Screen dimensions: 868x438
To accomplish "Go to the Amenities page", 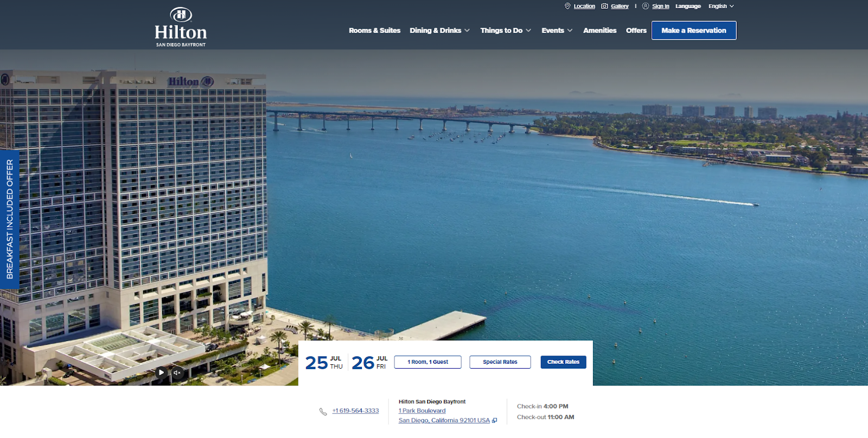I will point(599,30).
